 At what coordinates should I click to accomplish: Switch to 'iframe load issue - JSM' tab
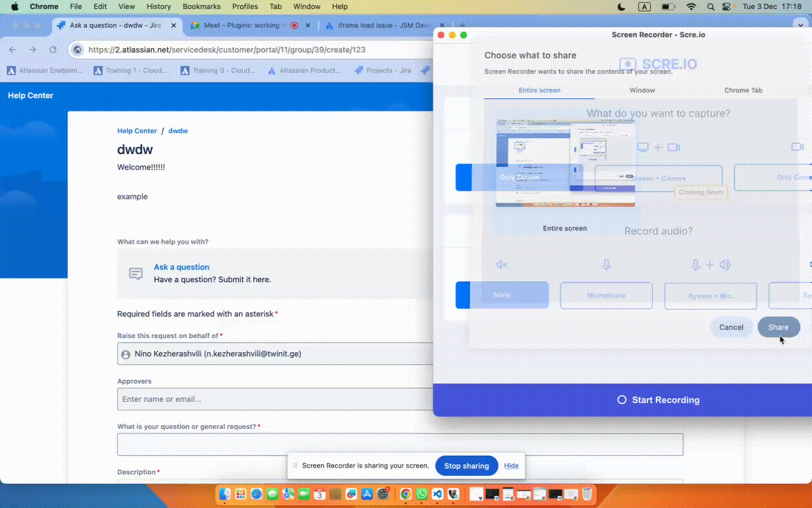point(383,25)
